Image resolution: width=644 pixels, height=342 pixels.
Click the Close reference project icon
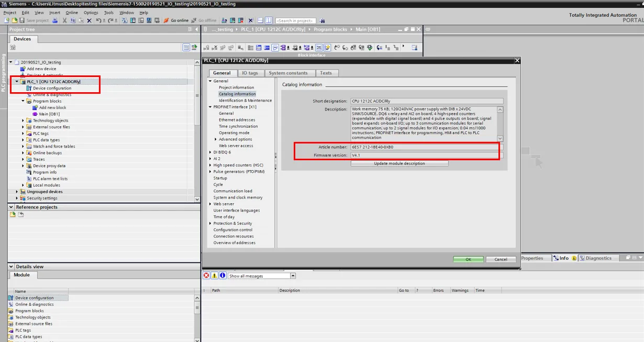click(x=21, y=215)
